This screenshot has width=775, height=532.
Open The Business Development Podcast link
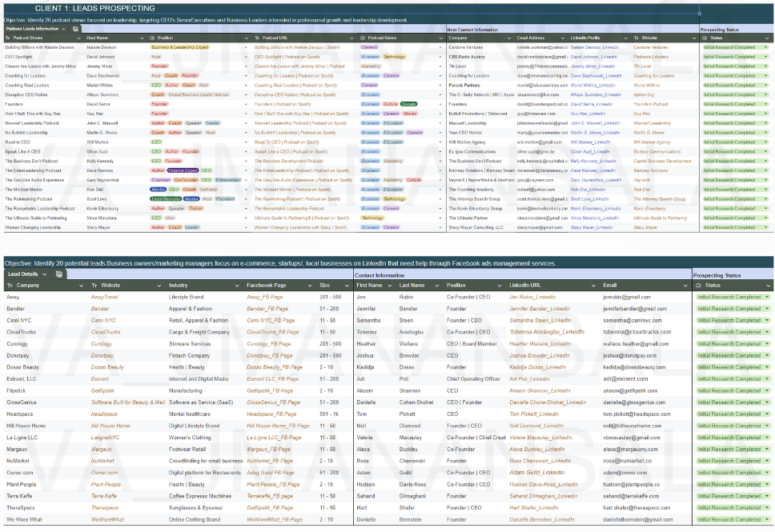point(289,161)
